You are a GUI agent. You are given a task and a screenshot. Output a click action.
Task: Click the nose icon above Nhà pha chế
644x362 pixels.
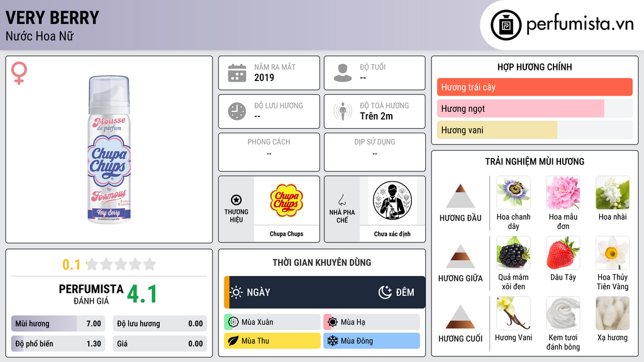coord(341,200)
